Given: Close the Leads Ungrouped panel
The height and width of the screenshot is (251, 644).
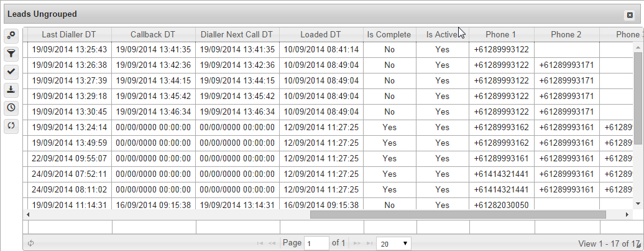Looking at the screenshot, I should [x=630, y=14].
